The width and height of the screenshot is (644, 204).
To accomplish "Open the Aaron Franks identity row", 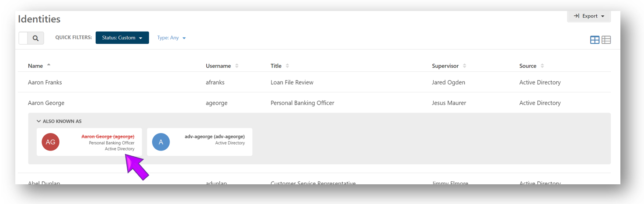I will tap(45, 82).
